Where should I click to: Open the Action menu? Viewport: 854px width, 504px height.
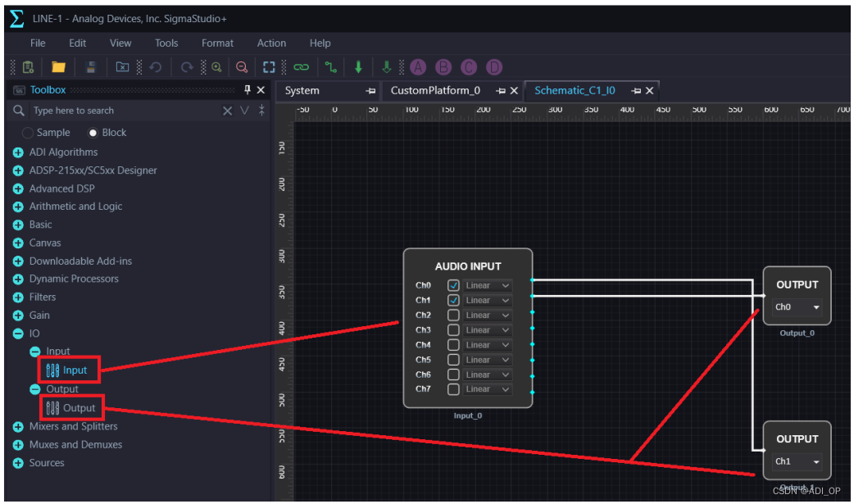(271, 43)
